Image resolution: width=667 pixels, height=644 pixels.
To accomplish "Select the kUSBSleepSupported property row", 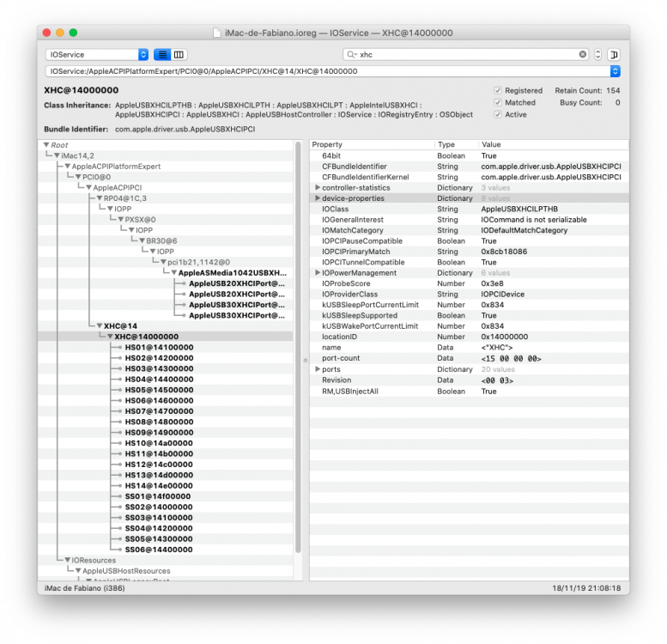I will point(470,315).
